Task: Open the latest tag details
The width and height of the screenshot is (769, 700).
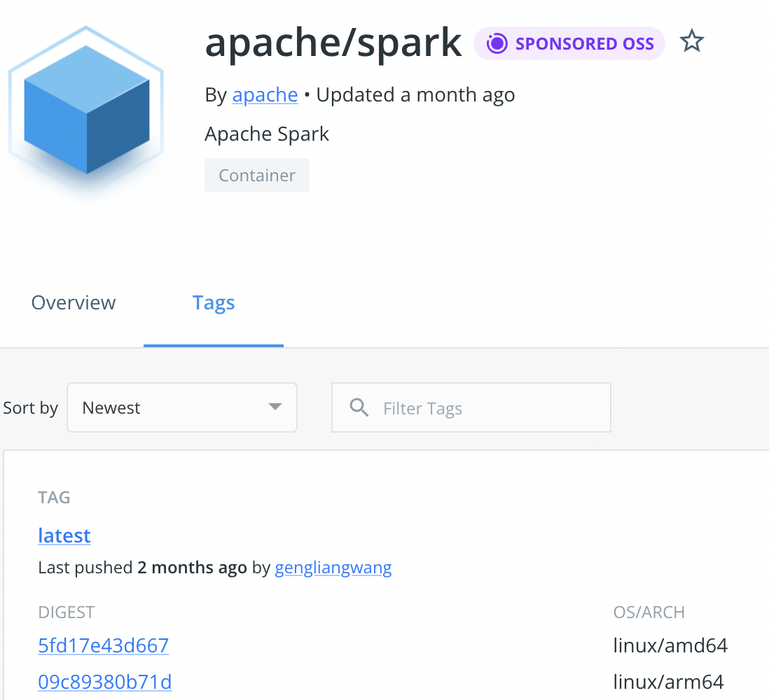Action: click(x=64, y=535)
